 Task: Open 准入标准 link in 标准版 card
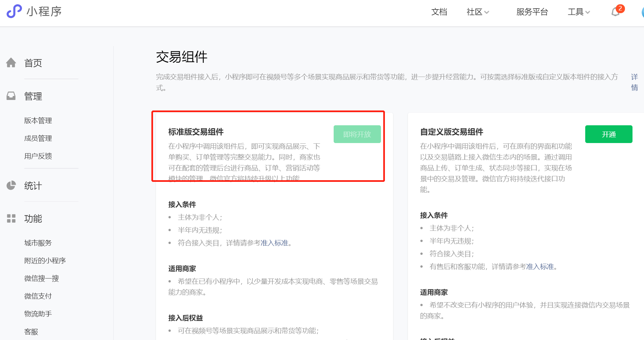click(x=275, y=243)
